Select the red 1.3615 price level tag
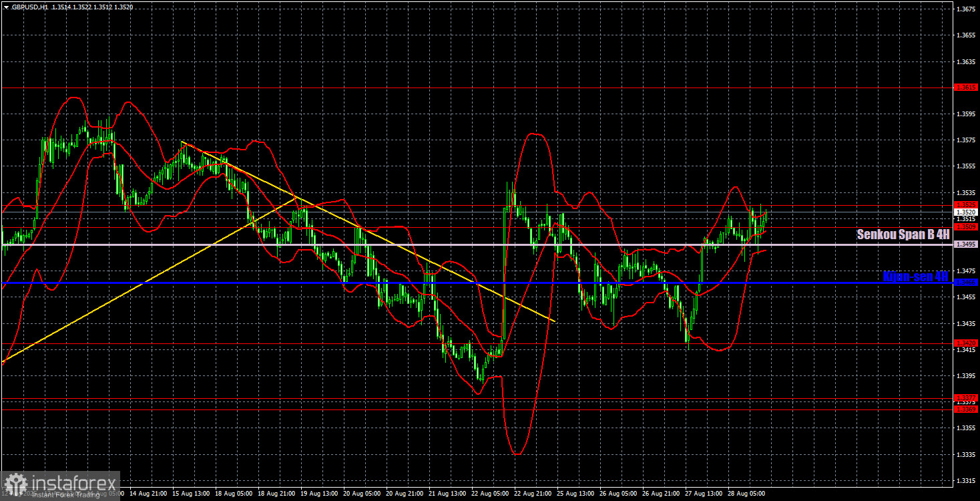This screenshot has width=980, height=501. pos(966,88)
